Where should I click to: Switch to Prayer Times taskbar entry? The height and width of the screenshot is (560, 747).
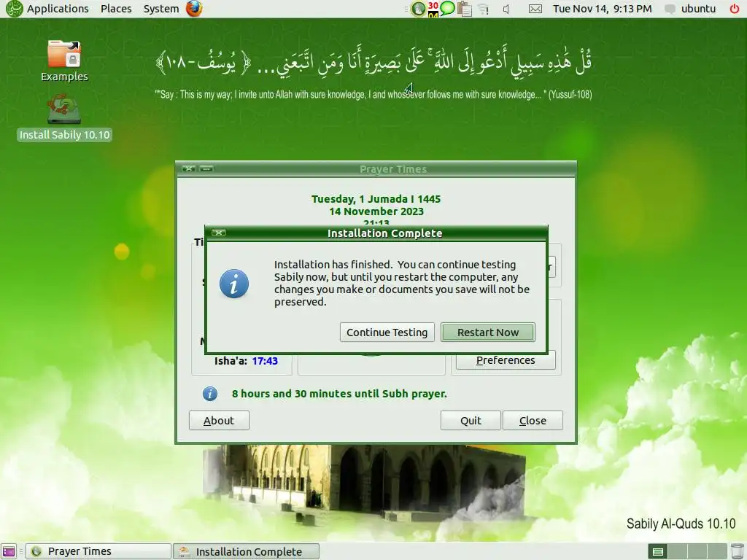98,551
